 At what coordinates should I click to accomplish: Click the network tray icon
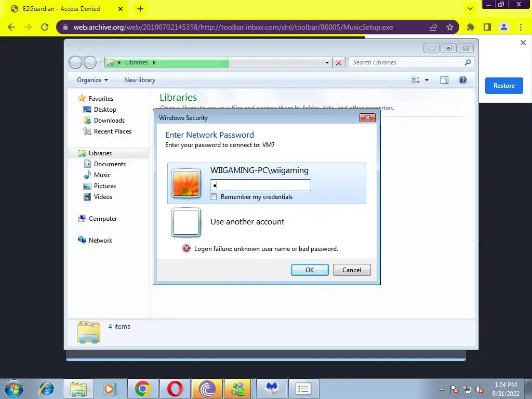(x=467, y=390)
